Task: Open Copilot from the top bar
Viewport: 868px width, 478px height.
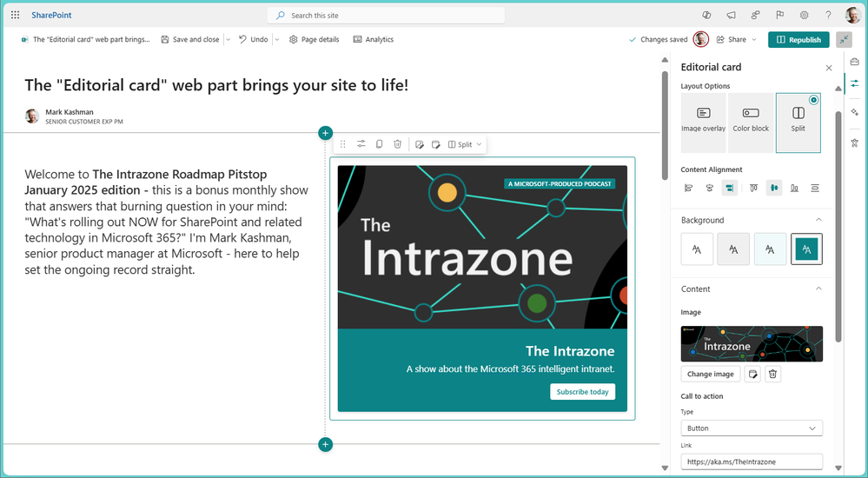Action: pos(706,16)
